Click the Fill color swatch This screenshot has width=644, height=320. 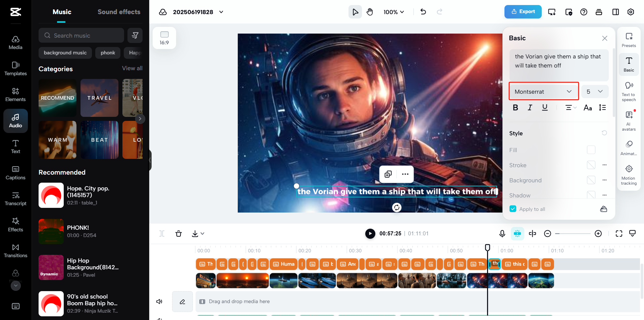coord(591,150)
